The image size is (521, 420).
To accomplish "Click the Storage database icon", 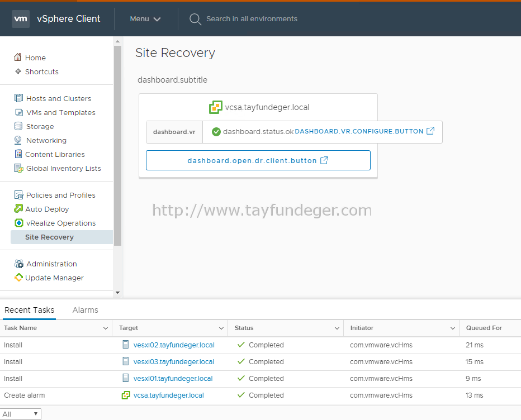I will point(18,126).
